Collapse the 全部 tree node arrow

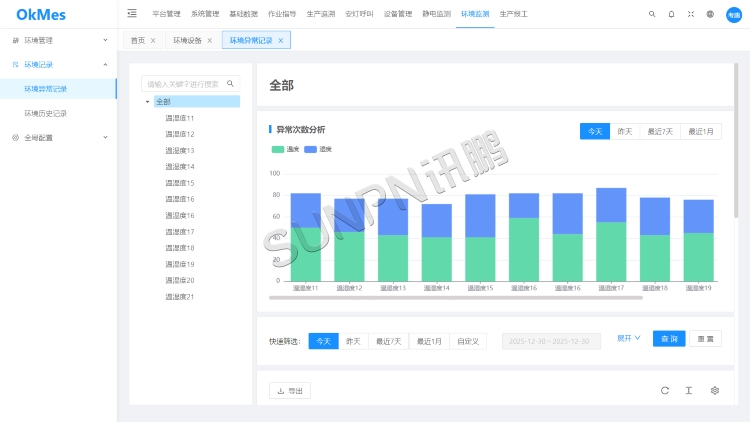[x=147, y=101]
